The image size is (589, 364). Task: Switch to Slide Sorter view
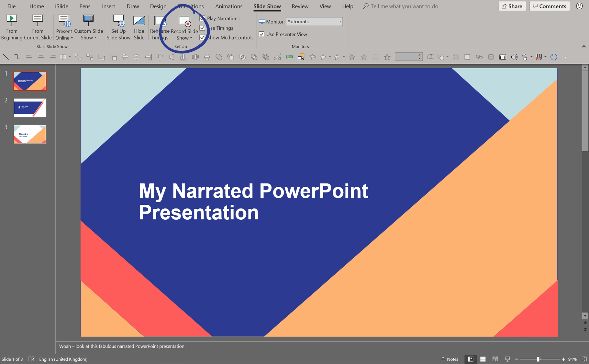(483, 359)
